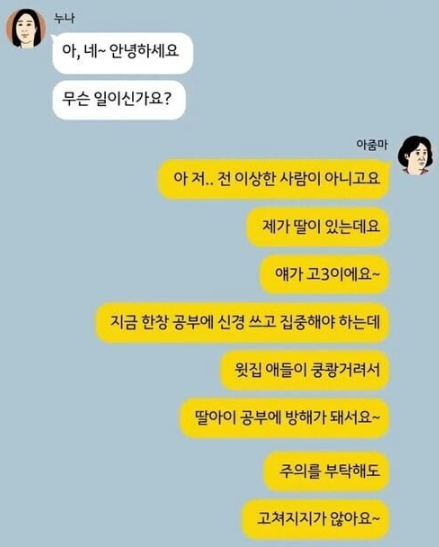Select the '윗집 애들이 쿵쾅거려서' message bubble
The width and height of the screenshot is (439, 547).
pyautogui.click(x=304, y=370)
